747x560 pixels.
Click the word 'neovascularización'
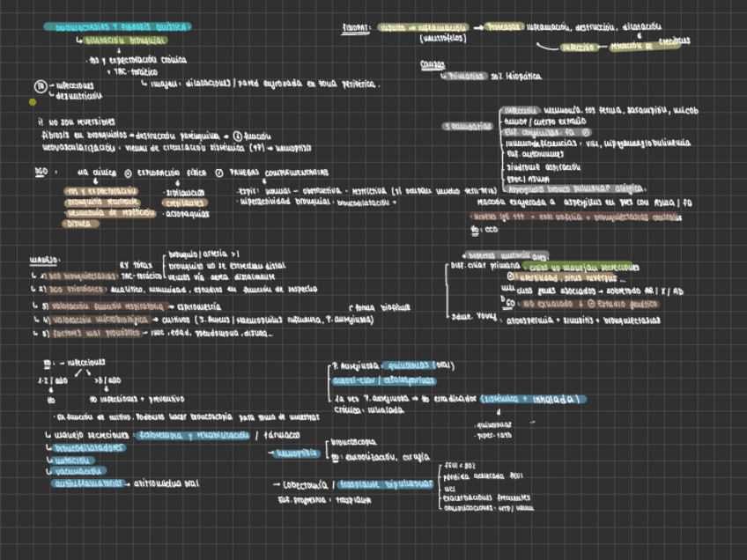click(x=78, y=148)
